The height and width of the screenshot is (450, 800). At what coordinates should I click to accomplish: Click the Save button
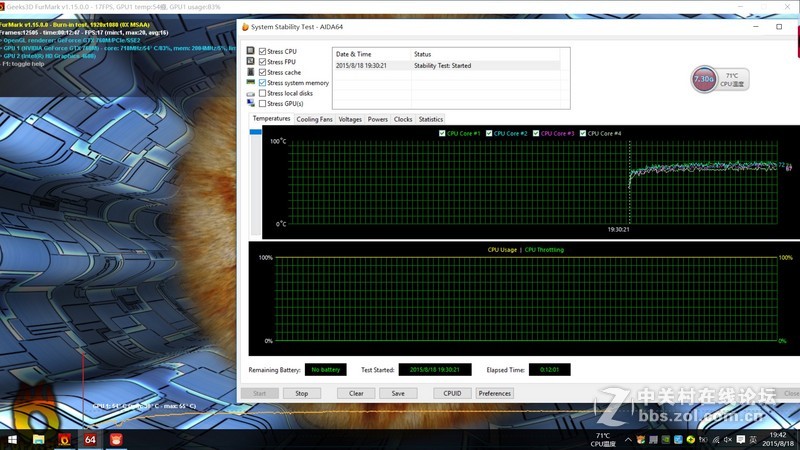point(398,393)
